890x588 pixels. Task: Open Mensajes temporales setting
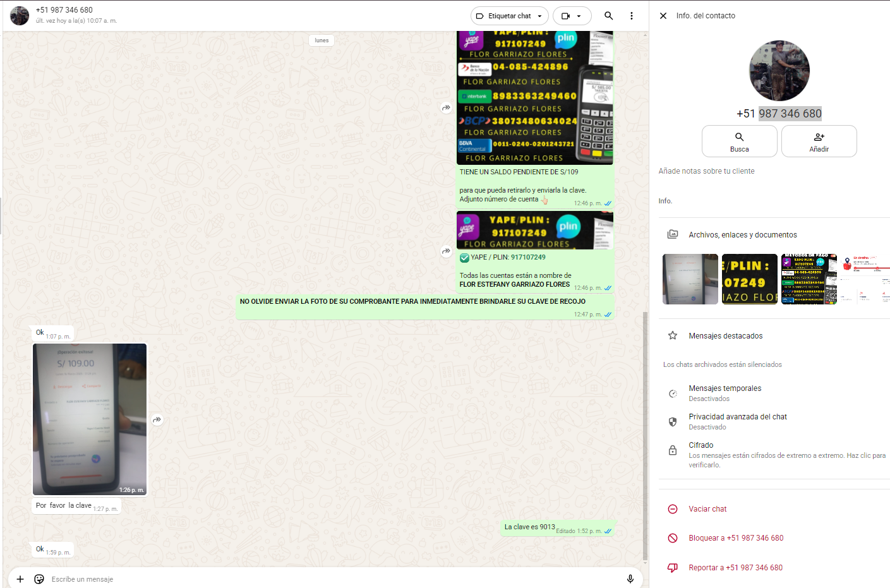point(725,393)
